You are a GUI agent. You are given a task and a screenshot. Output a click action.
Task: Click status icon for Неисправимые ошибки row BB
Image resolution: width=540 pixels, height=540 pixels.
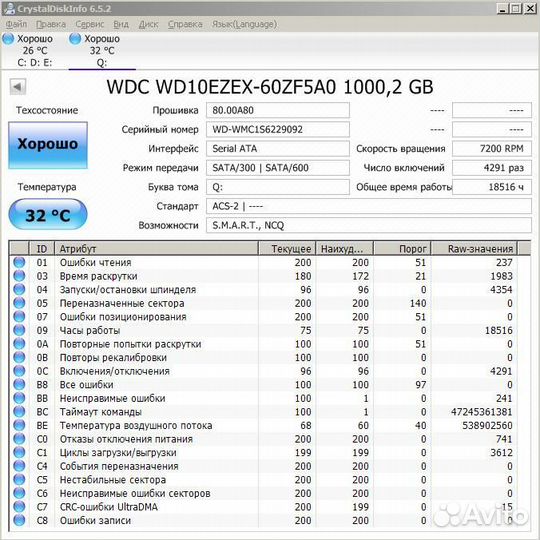coord(19,398)
